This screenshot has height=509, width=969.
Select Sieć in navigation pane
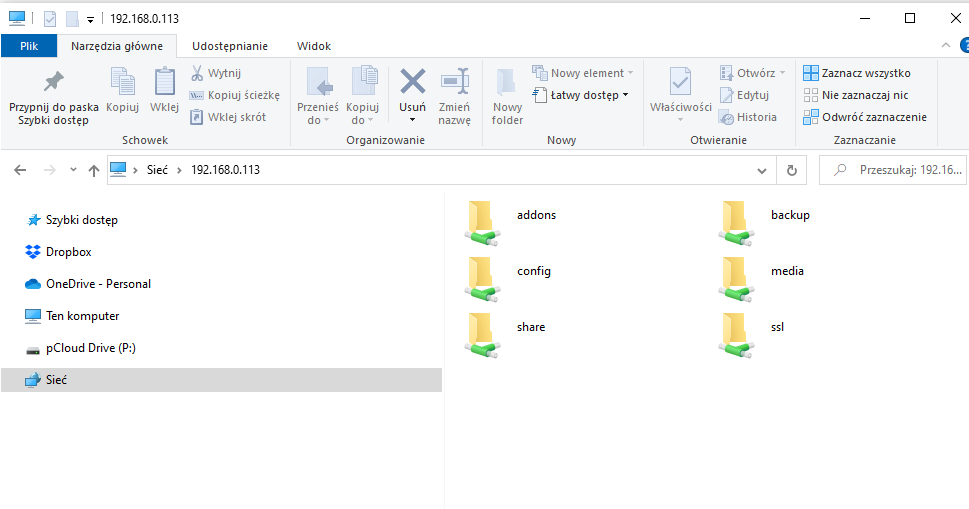click(221, 380)
